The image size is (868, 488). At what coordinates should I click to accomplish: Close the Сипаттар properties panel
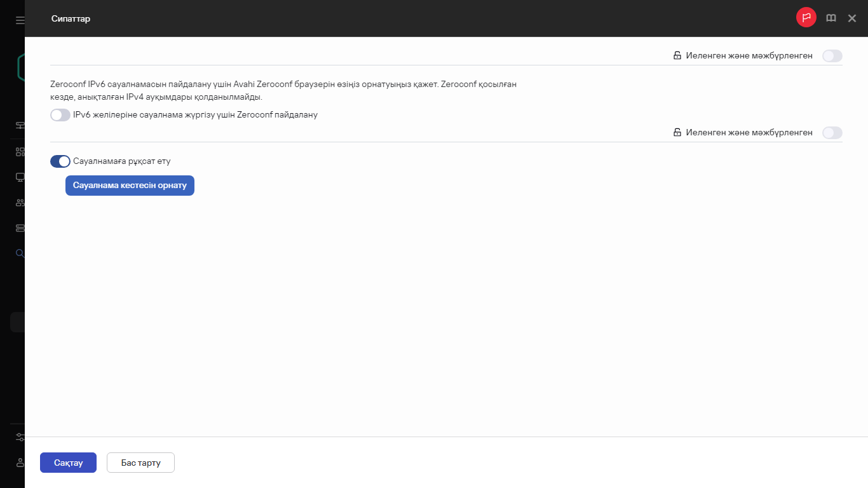852,18
